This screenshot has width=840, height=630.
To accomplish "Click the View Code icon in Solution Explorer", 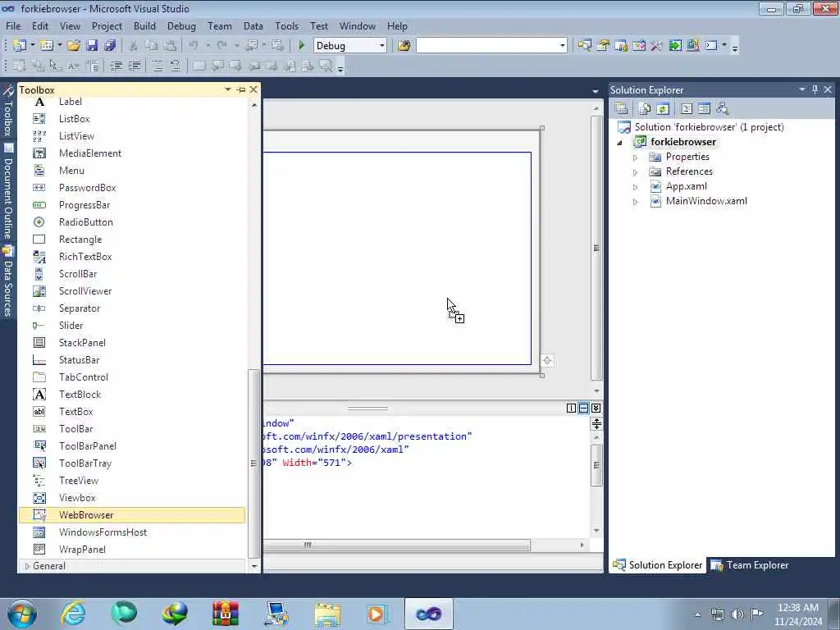I will (x=687, y=109).
